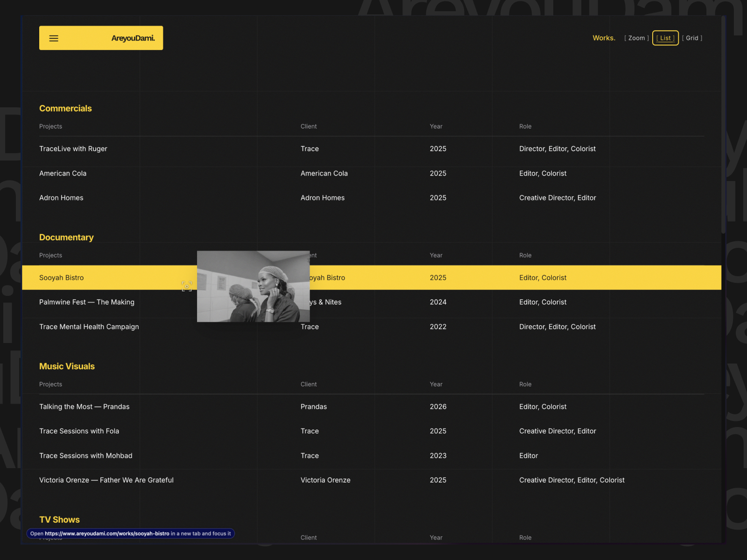This screenshot has width=747, height=560.
Task: Click Role column header under Documentary
Action: pos(525,255)
